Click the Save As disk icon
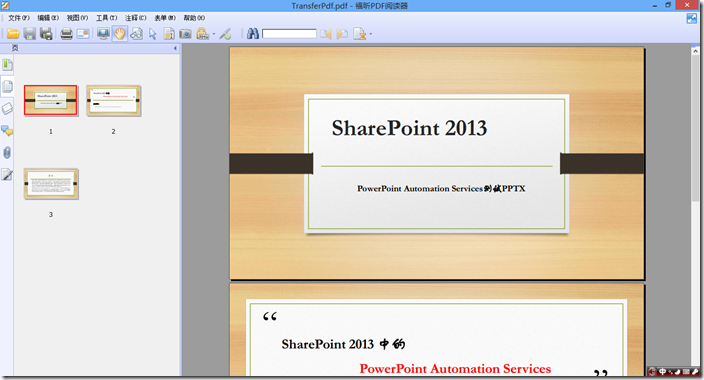 point(46,34)
